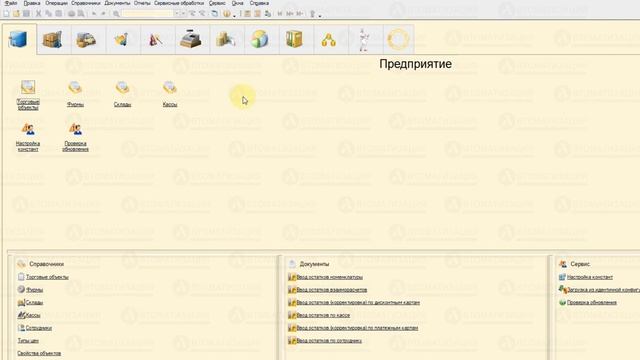Viewport: 640px width, 360px height.
Task: Switch to the tab with truck and boxes icon
Action: [x=87, y=40]
